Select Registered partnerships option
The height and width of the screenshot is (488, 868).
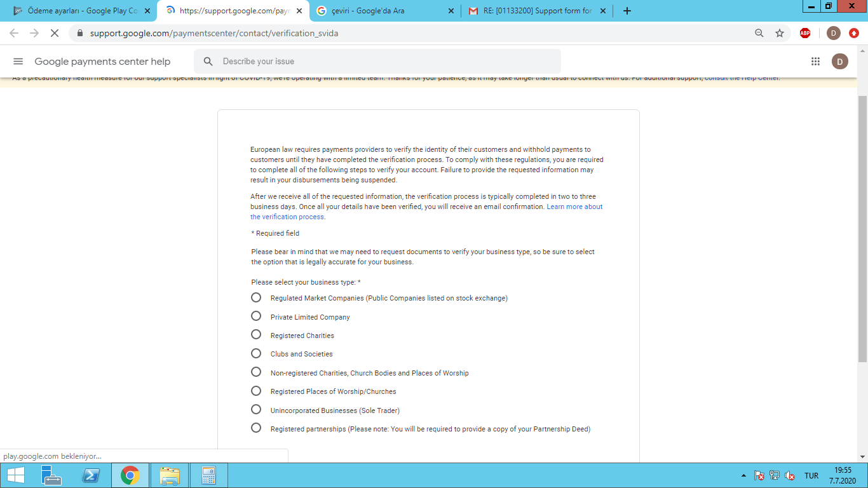[x=256, y=428]
